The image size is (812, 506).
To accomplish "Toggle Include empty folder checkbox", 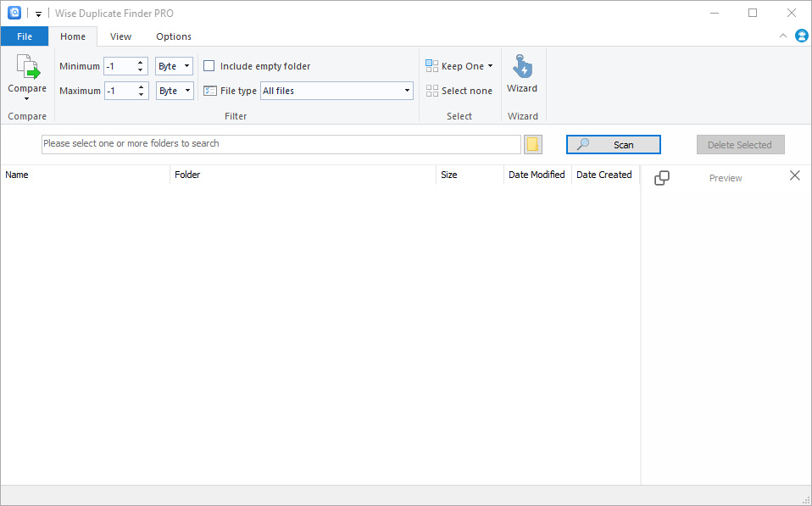I will pyautogui.click(x=209, y=66).
